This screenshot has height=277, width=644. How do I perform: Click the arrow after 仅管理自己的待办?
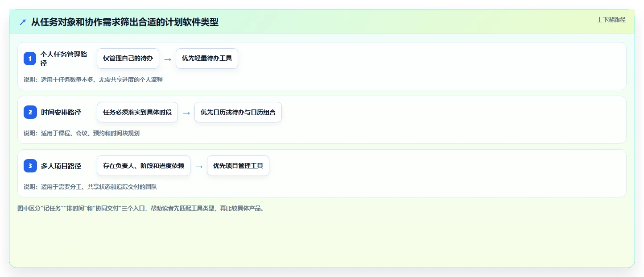click(x=168, y=59)
